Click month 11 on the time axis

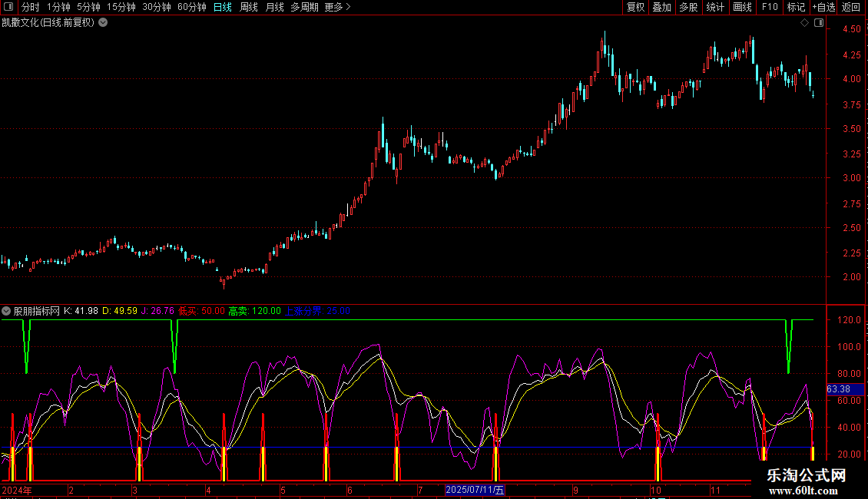pos(715,490)
